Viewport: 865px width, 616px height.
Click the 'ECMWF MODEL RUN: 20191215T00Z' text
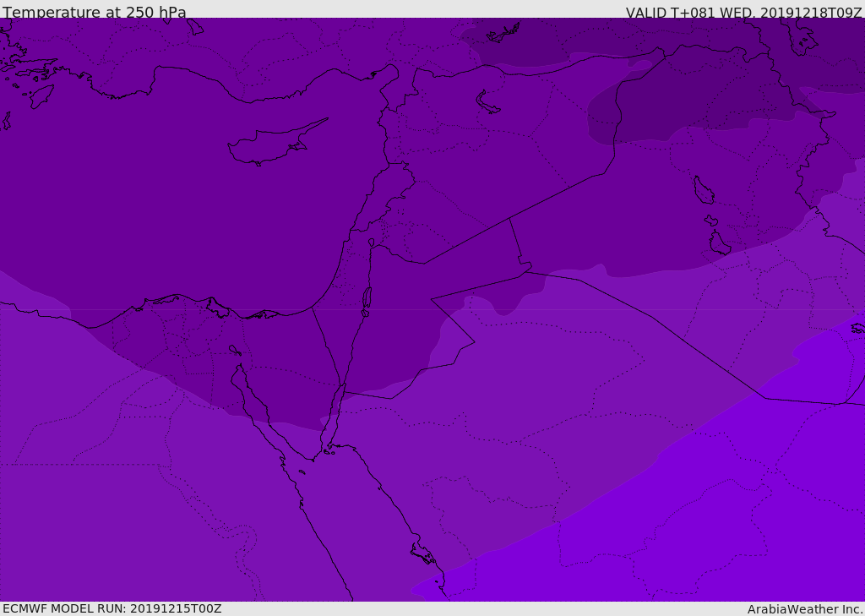click(112, 608)
